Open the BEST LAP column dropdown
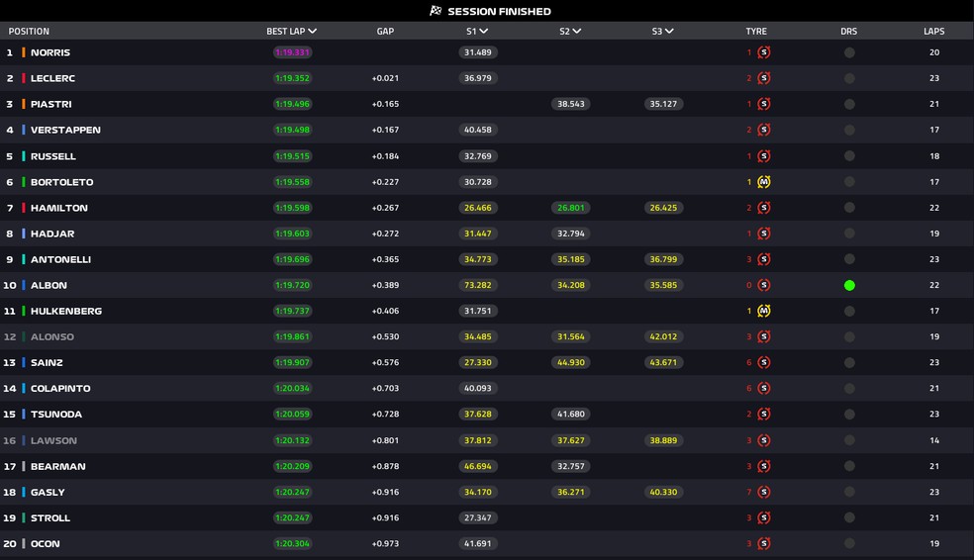The image size is (974, 560). 312,31
